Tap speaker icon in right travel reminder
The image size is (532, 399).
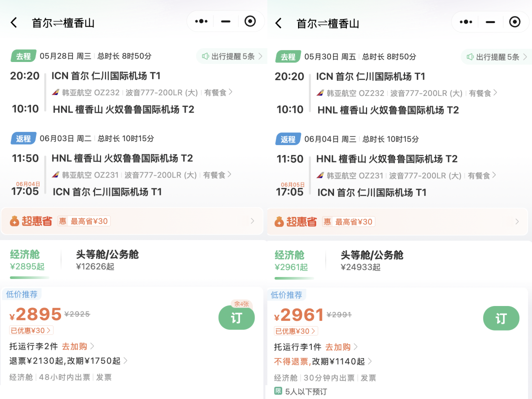[x=470, y=57]
